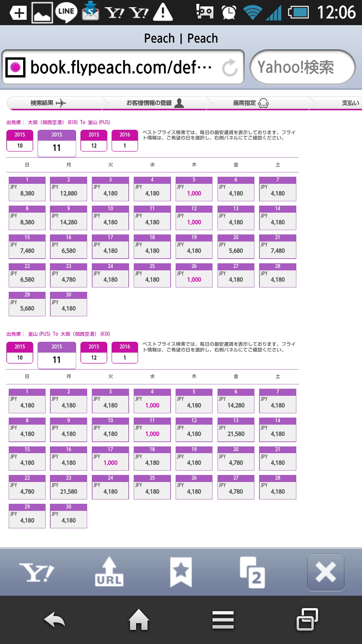Tap the first Y! notification icon
Screen dimensions: 362x644
114,13
